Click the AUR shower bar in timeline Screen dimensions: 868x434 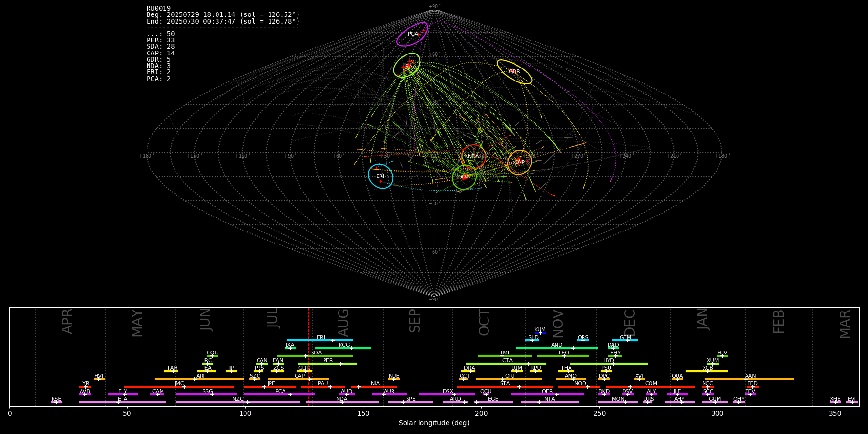[x=389, y=394]
